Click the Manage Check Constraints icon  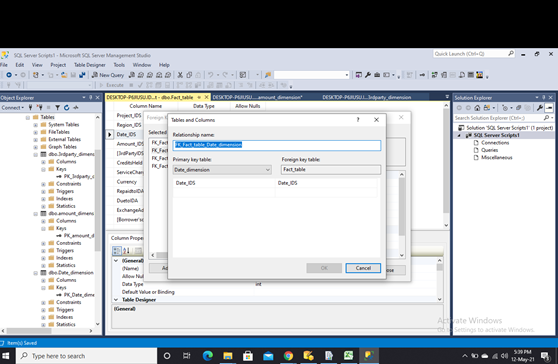(x=470, y=75)
